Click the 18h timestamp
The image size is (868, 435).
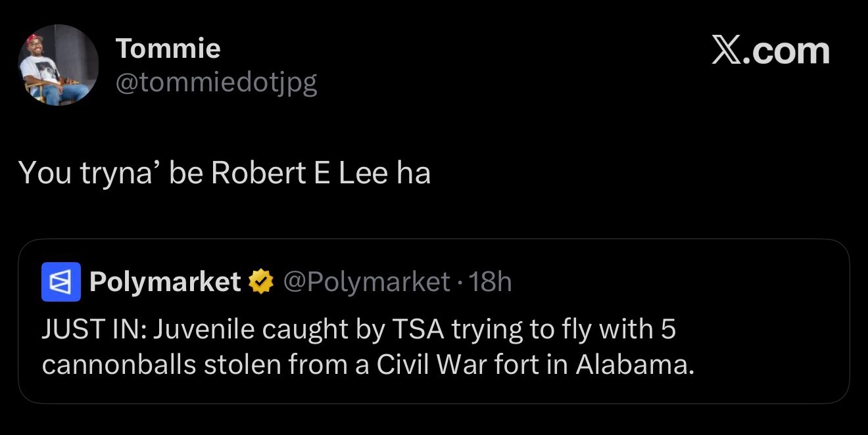point(491,282)
